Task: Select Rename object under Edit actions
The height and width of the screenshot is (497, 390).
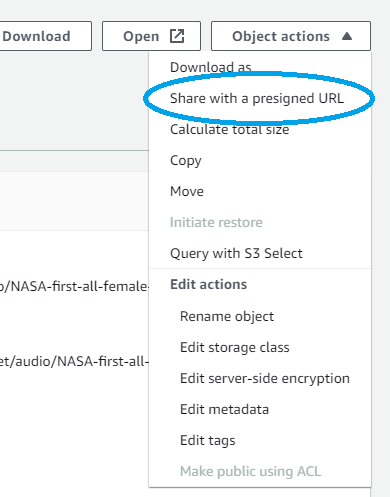Action: point(227,316)
